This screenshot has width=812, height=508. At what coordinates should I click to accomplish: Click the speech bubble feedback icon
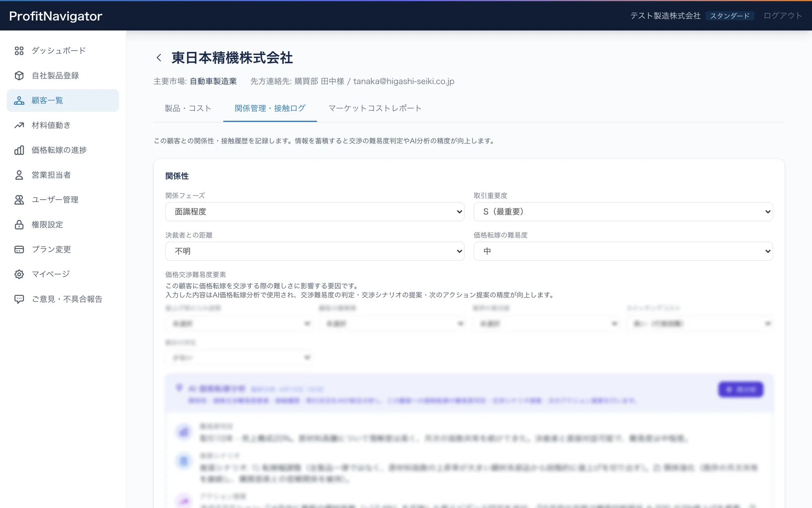pos(19,299)
